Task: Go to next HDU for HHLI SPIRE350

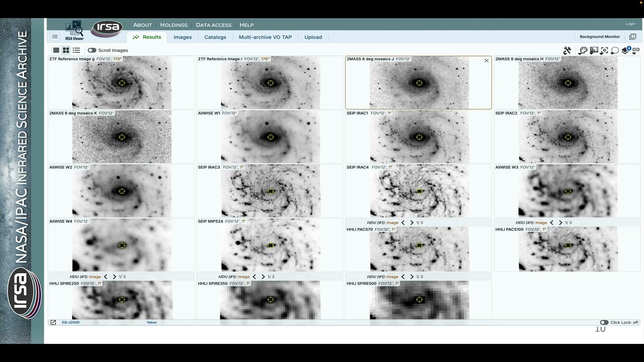Action: (263, 277)
